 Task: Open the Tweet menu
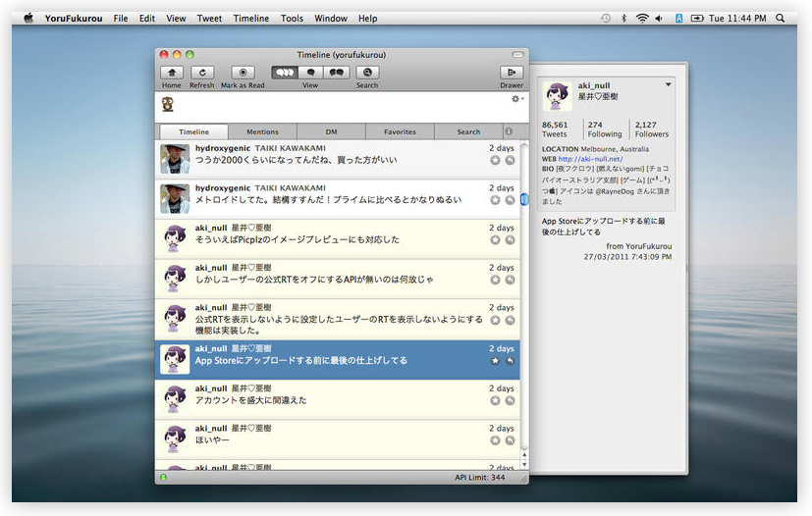pos(209,19)
